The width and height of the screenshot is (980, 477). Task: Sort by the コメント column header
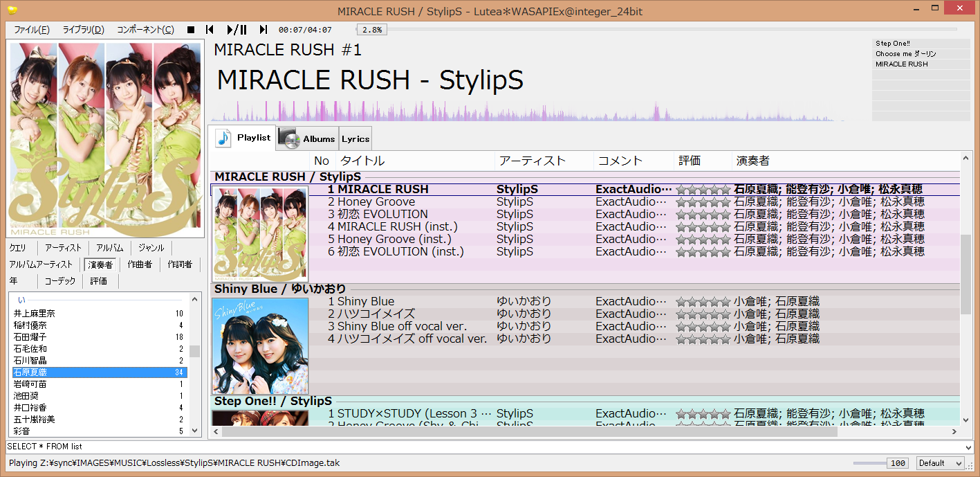coord(634,161)
